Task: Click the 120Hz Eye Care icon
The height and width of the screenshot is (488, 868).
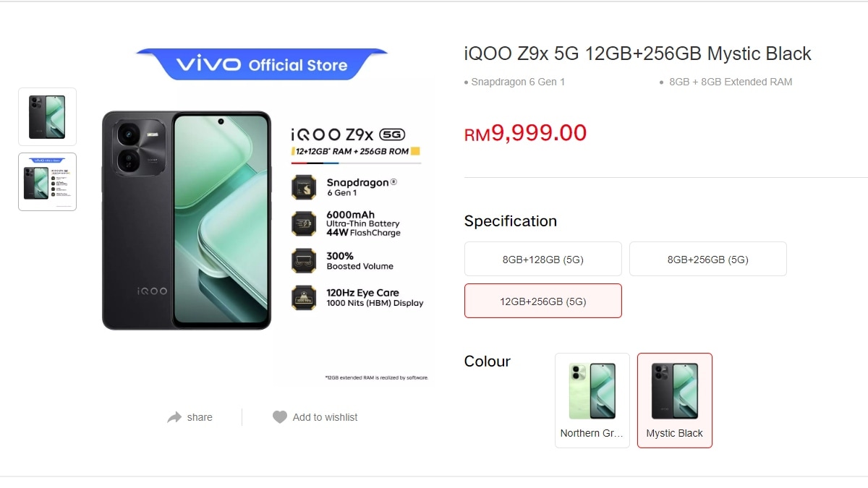Action: (x=303, y=298)
